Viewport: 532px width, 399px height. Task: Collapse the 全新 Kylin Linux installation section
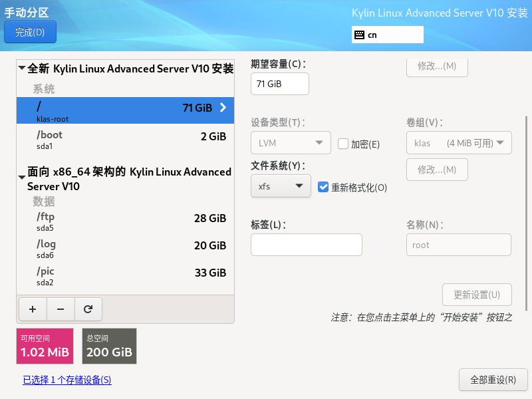(x=22, y=68)
